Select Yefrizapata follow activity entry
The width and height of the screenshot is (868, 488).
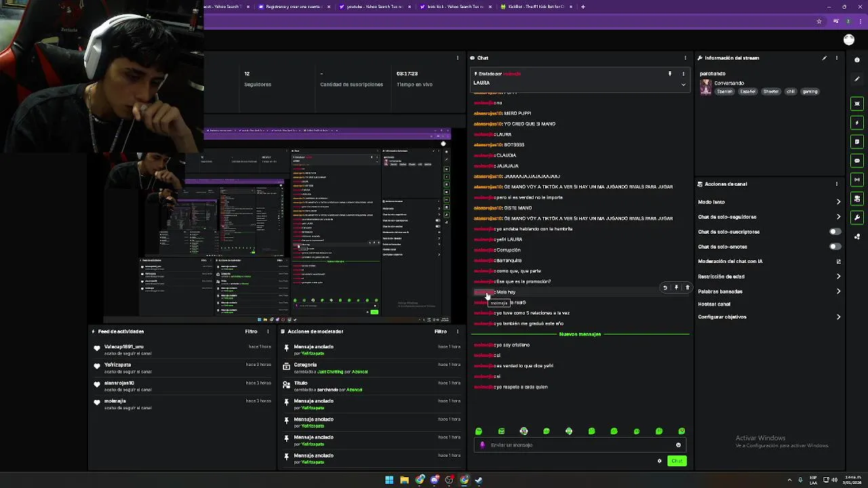183,368
